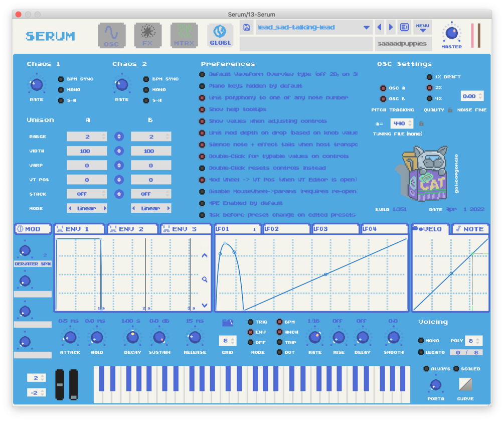Copy Unison STACK between A and B
The width and height of the screenshot is (504, 421).
tap(119, 194)
